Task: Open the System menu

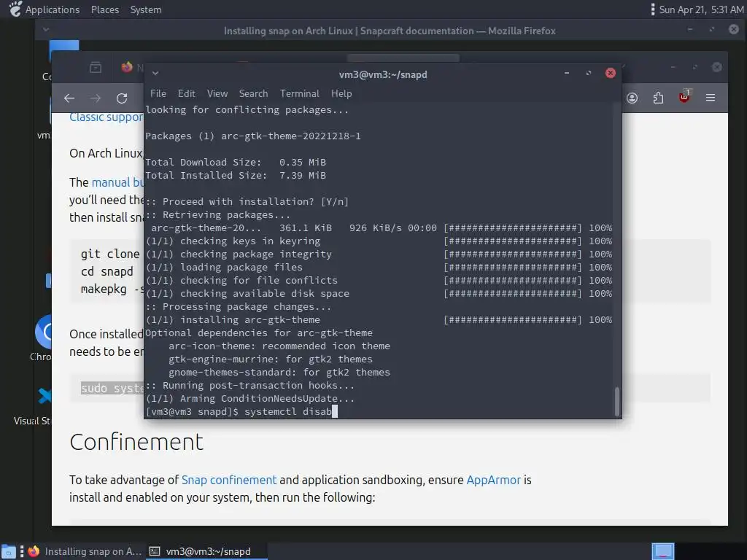Action: [x=146, y=9]
